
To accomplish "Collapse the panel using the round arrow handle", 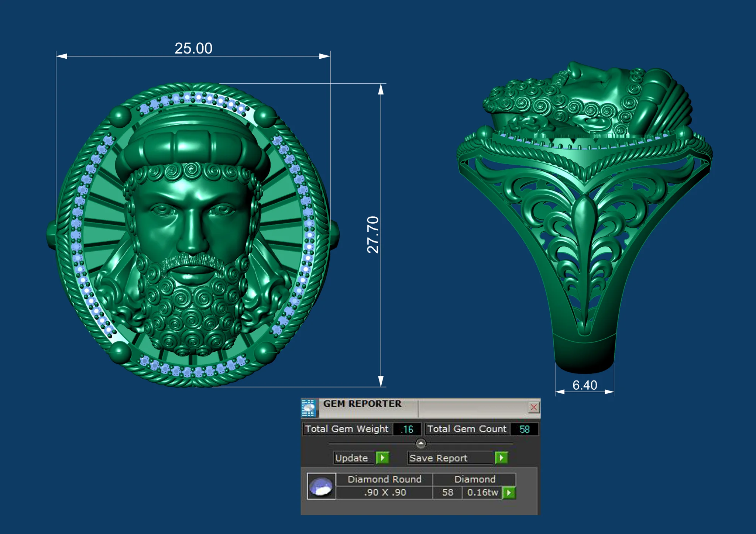I will 420,443.
